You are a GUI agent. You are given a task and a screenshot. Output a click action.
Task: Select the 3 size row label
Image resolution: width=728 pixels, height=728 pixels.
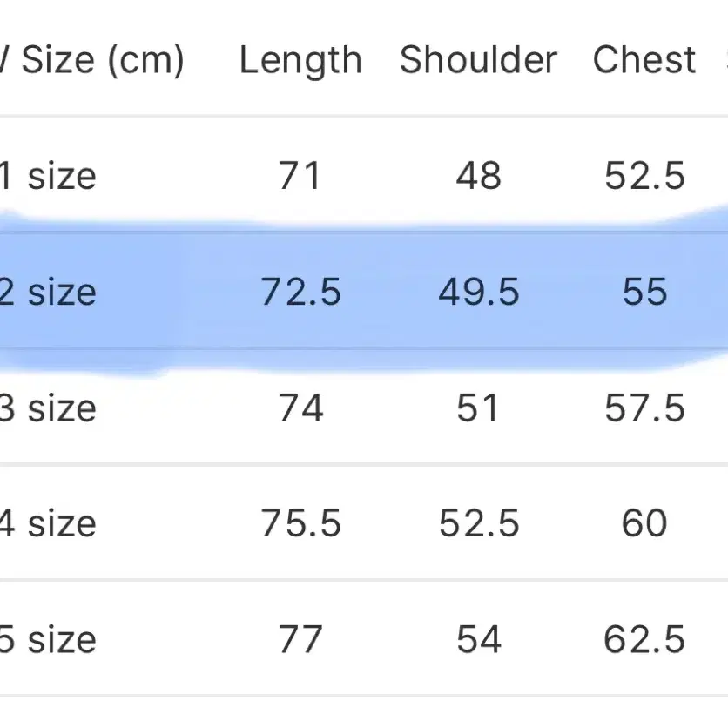coord(48,408)
